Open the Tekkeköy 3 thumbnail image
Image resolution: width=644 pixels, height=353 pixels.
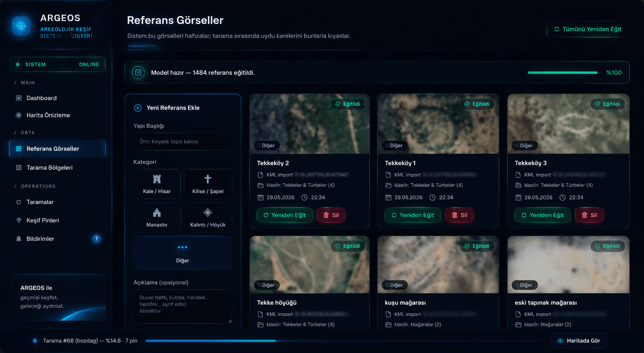pos(568,124)
